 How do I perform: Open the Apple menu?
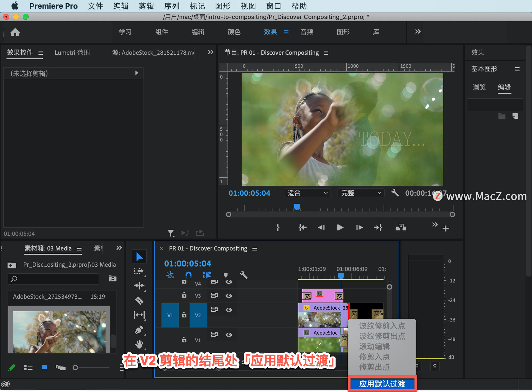point(15,6)
